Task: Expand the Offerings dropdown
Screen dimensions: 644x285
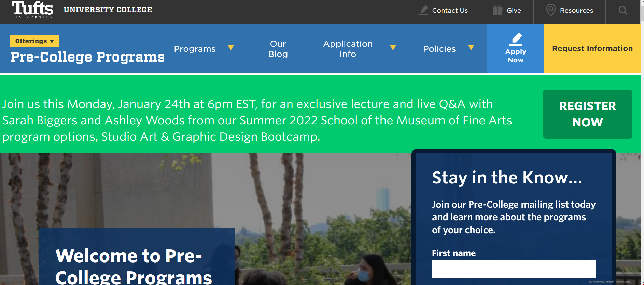Action: (x=34, y=41)
